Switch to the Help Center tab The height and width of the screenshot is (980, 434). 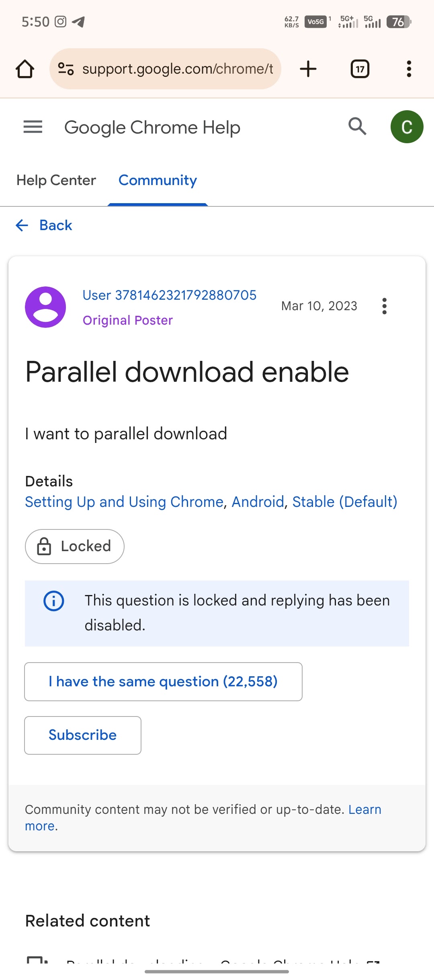pos(56,180)
